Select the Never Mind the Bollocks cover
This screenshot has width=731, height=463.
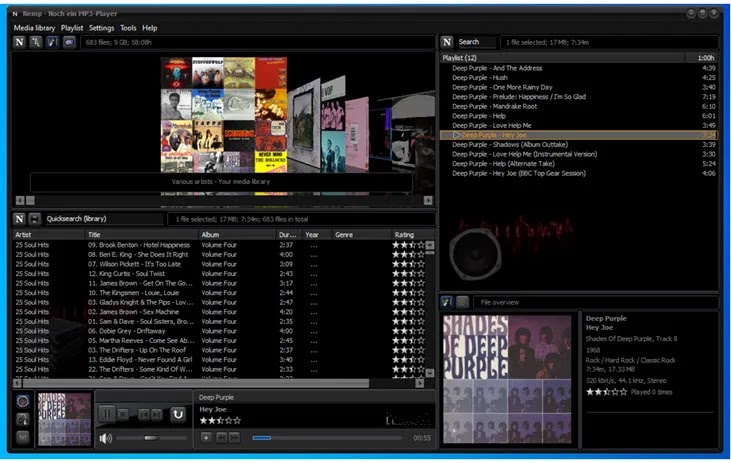coord(270,161)
